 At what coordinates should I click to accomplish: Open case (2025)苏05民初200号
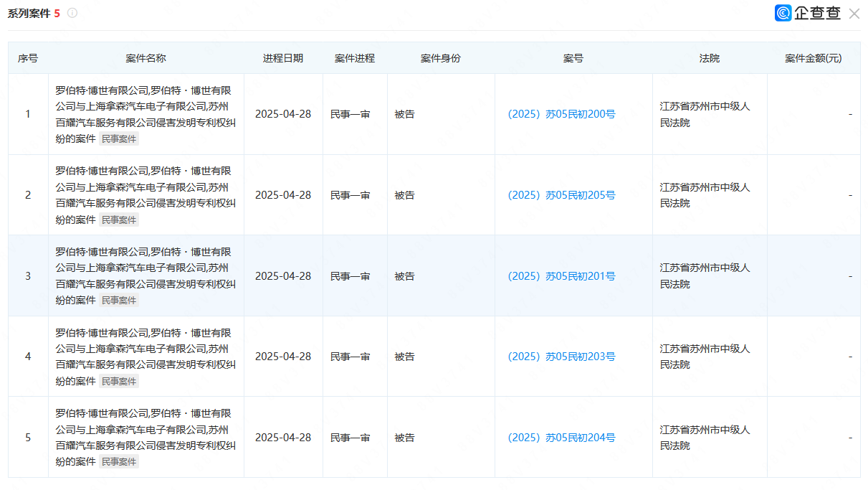pyautogui.click(x=561, y=114)
